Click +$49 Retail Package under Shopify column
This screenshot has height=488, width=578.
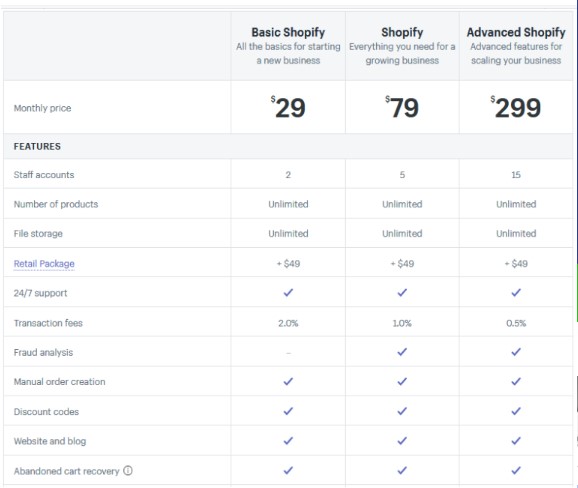click(x=402, y=264)
